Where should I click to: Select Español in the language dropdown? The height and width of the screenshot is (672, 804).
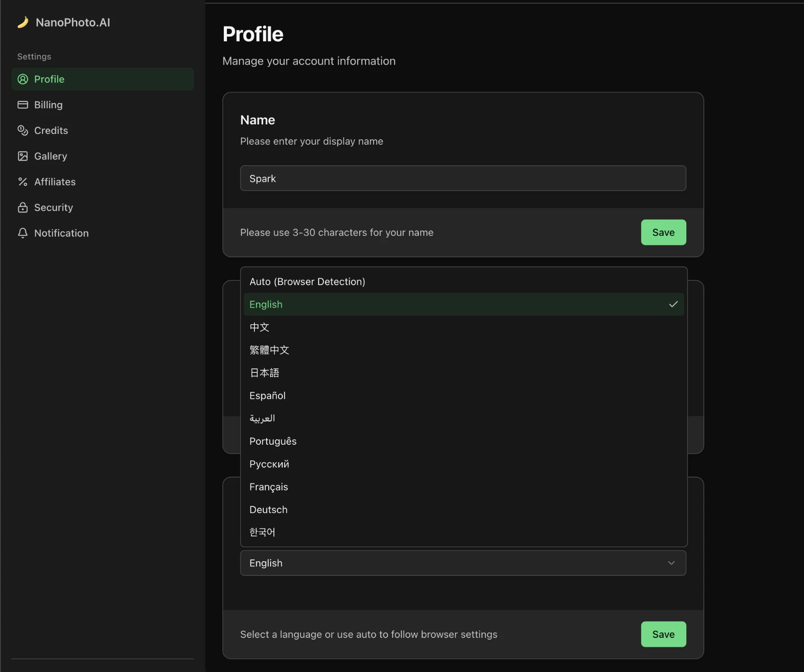[x=267, y=395]
